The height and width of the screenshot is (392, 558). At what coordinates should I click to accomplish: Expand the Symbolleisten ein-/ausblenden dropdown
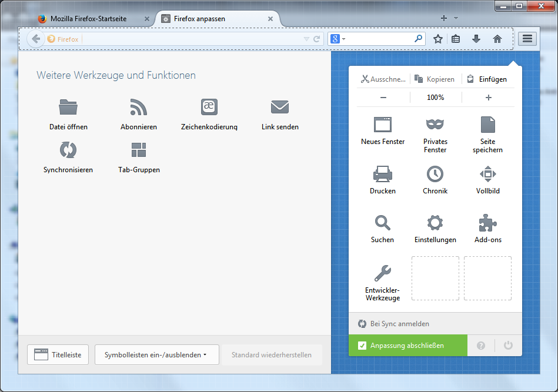click(156, 355)
